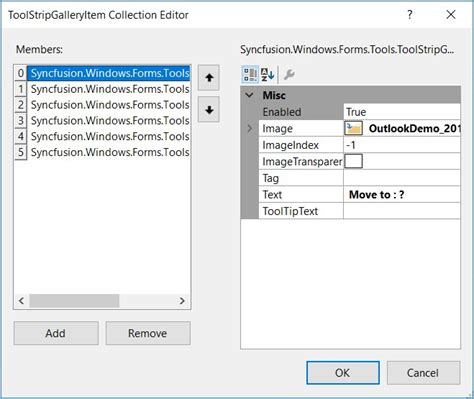Select member 3 in Members list
This screenshot has height=399, width=474.
[x=102, y=120]
